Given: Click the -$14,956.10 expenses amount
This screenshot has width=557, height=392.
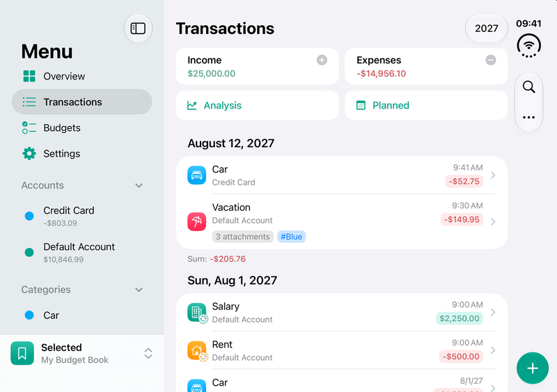Looking at the screenshot, I should [381, 74].
